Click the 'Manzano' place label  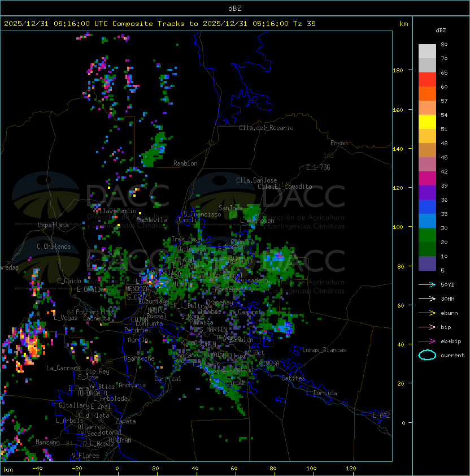coord(47,442)
